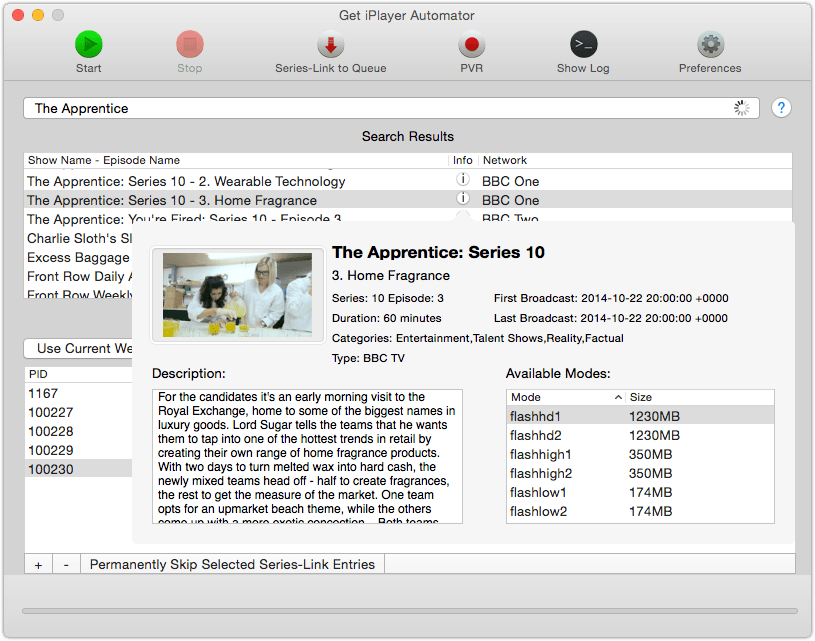
Task: Sort modes by Mode column header
Action: [x=566, y=397]
